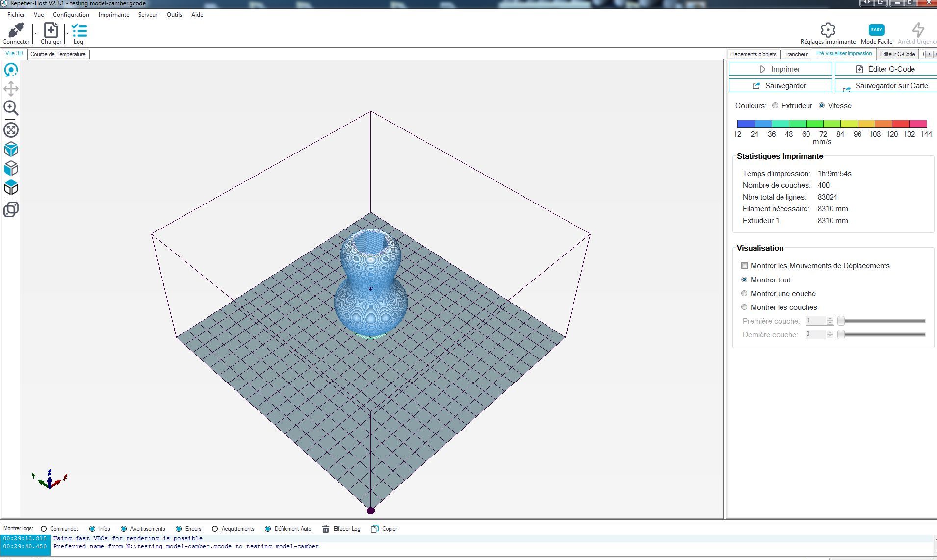Click the fit-to-view crossed circle icon
This screenshot has width=937, height=560.
click(x=11, y=130)
